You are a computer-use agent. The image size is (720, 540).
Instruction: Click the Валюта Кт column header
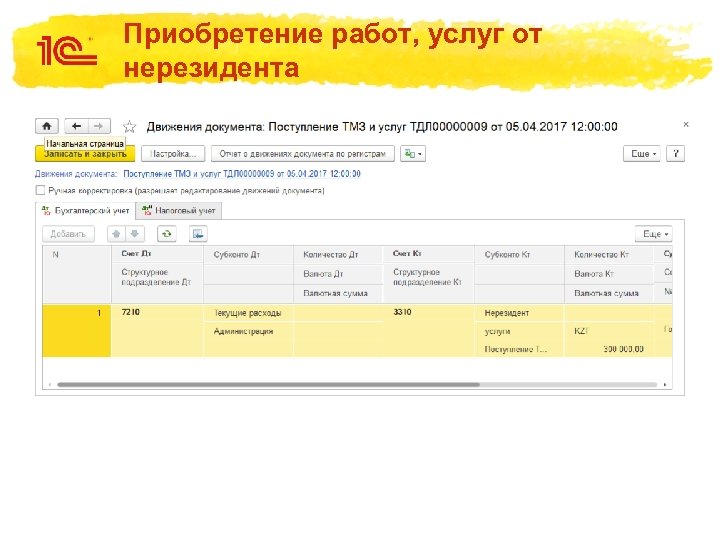608,274
